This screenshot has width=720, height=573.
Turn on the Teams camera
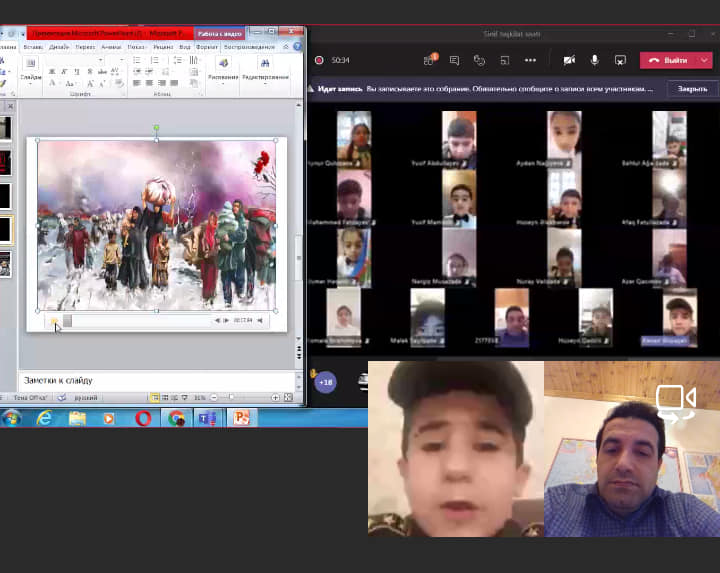point(569,60)
